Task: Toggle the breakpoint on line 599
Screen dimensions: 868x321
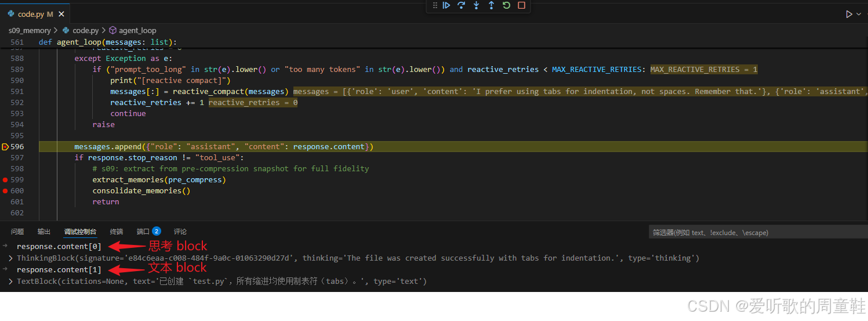Action: (5, 180)
